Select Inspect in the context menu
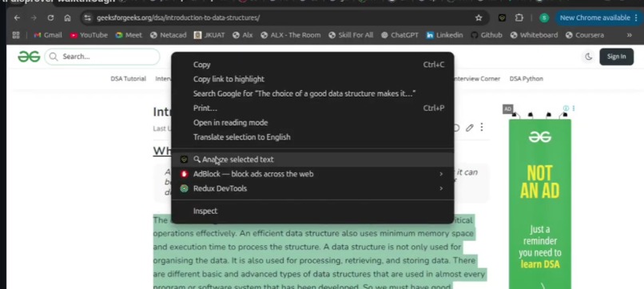644x289 pixels. click(x=312, y=211)
